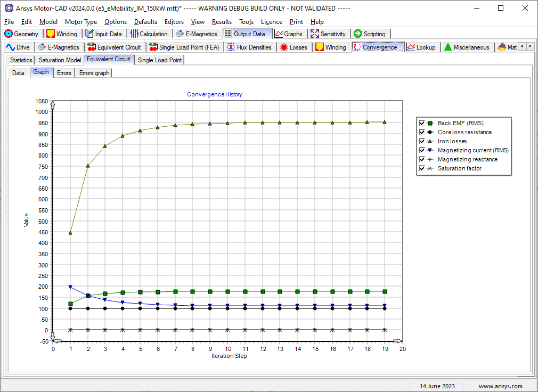Disable the Saturation factor series checkbox

[422, 168]
